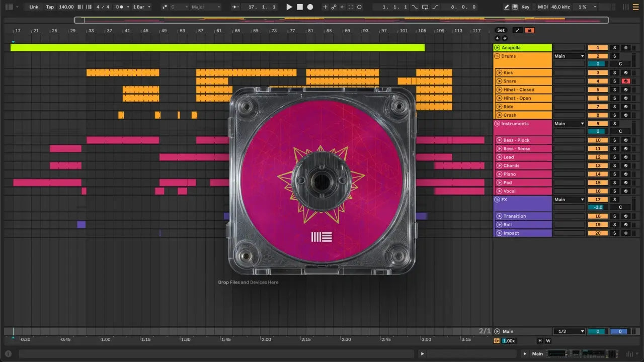The width and height of the screenshot is (644, 362).
Task: Switch on Key mapping mode
Action: pos(525,7)
